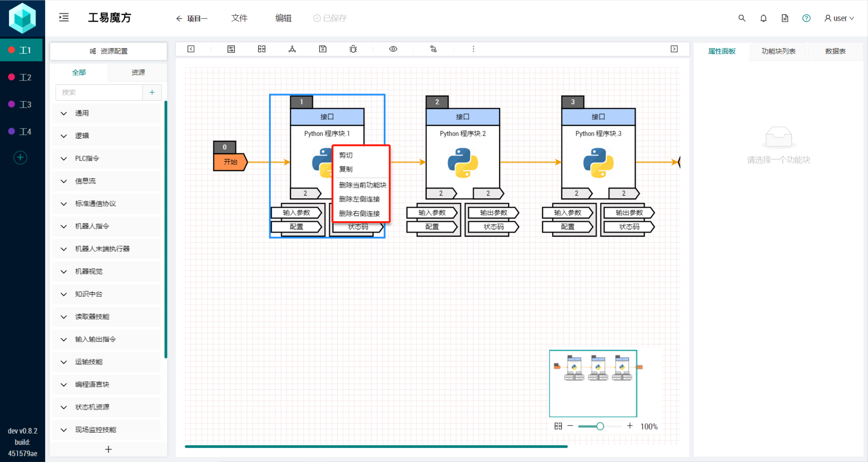Click the canvas horizontal scrollbar

tap(376, 447)
